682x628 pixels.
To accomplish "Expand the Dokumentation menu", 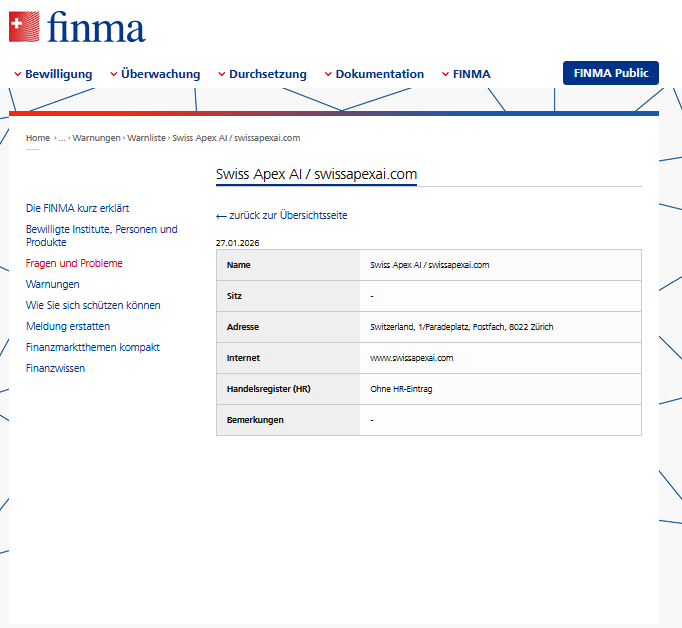I will tap(374, 74).
